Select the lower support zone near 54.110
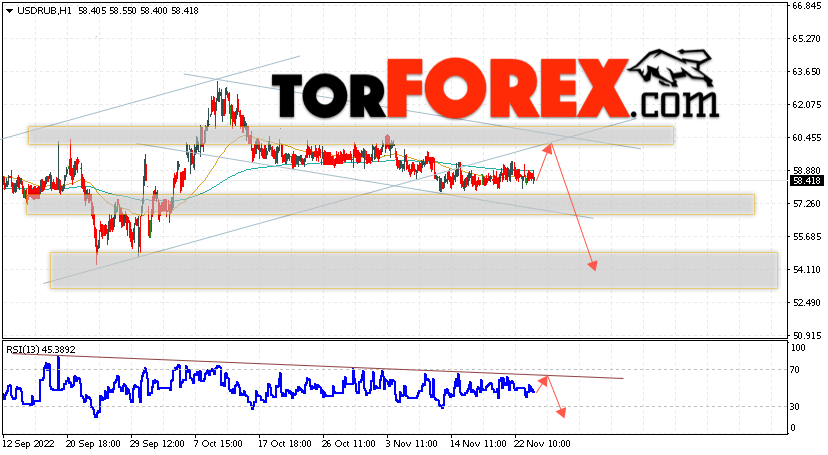The width and height of the screenshot is (828, 455). [x=413, y=270]
